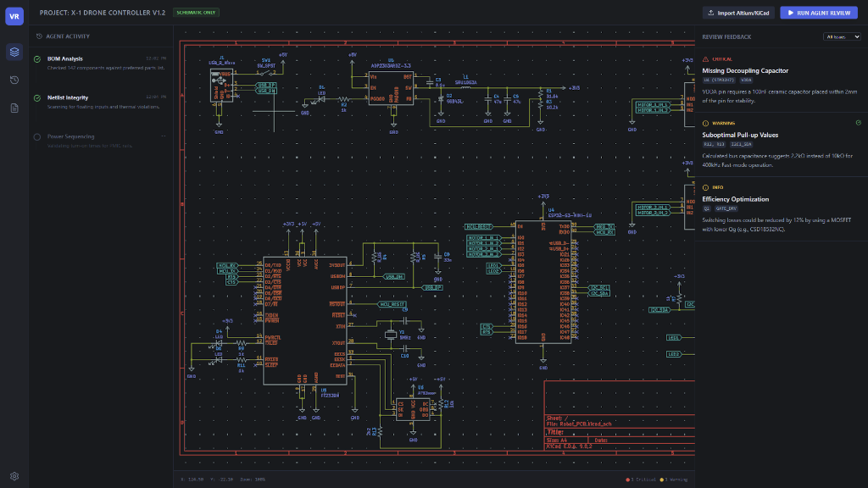
Task: Click Import Altium/KiCad button
Action: click(x=738, y=13)
